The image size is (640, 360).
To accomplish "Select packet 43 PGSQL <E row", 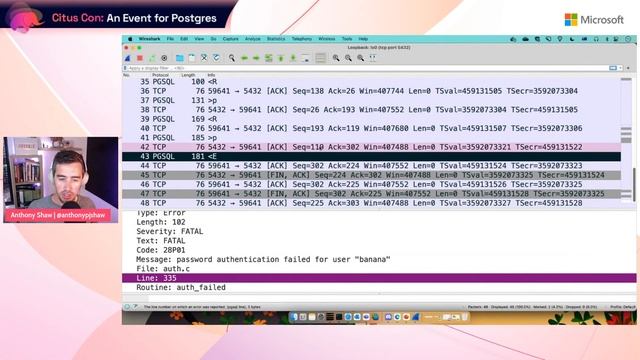I will [x=371, y=156].
